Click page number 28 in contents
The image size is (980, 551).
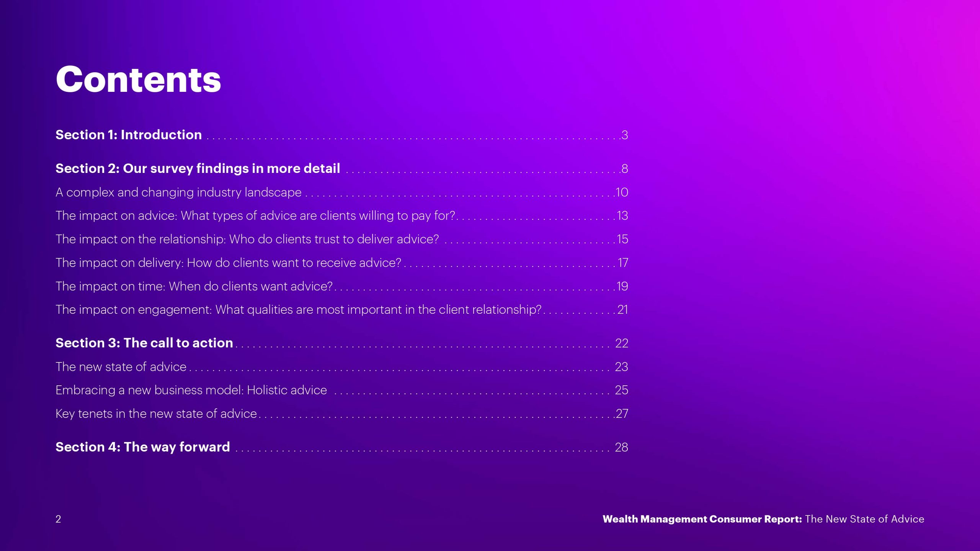coord(621,447)
